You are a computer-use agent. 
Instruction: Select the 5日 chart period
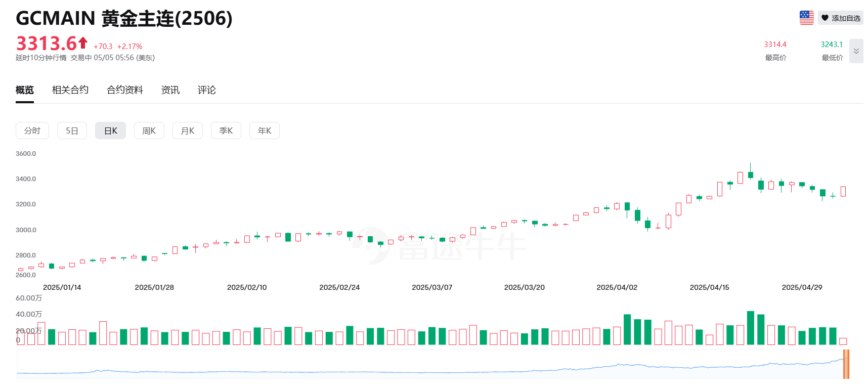(x=72, y=131)
